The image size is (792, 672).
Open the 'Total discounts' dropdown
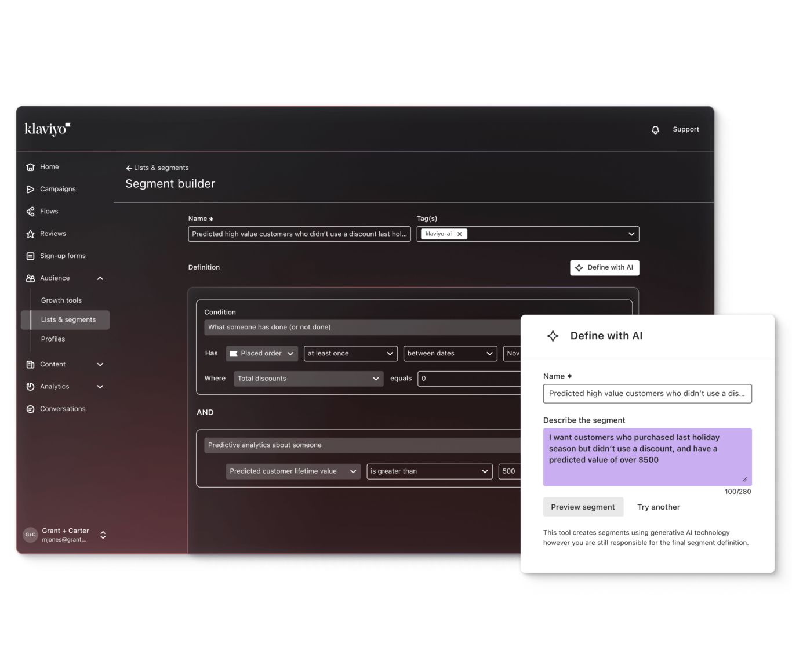[x=308, y=378]
